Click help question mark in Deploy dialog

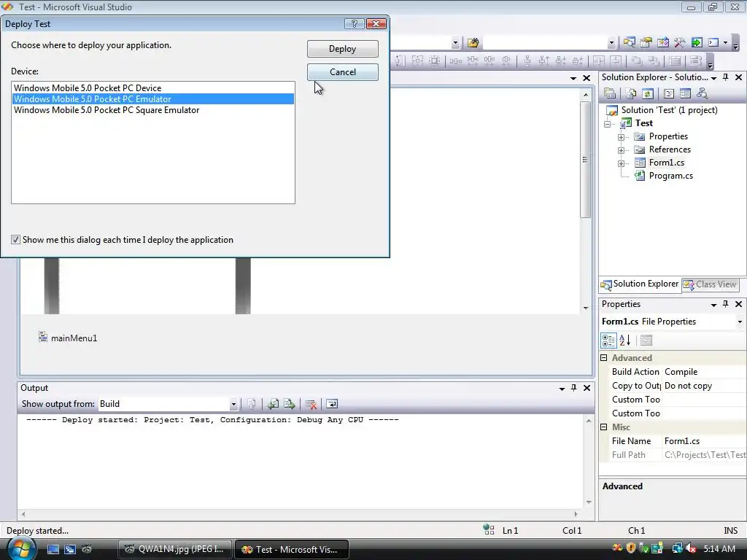tap(354, 24)
